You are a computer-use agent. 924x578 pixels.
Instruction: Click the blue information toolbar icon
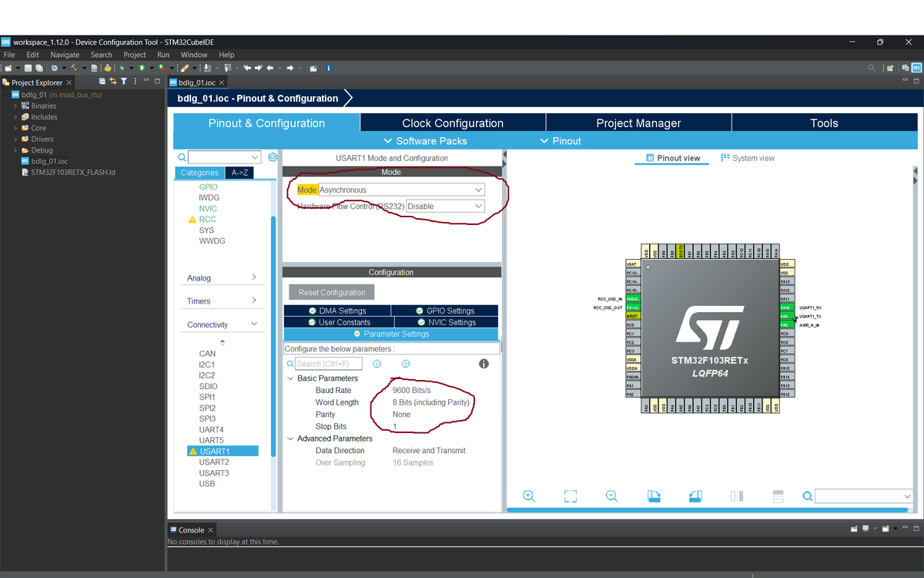(x=329, y=68)
